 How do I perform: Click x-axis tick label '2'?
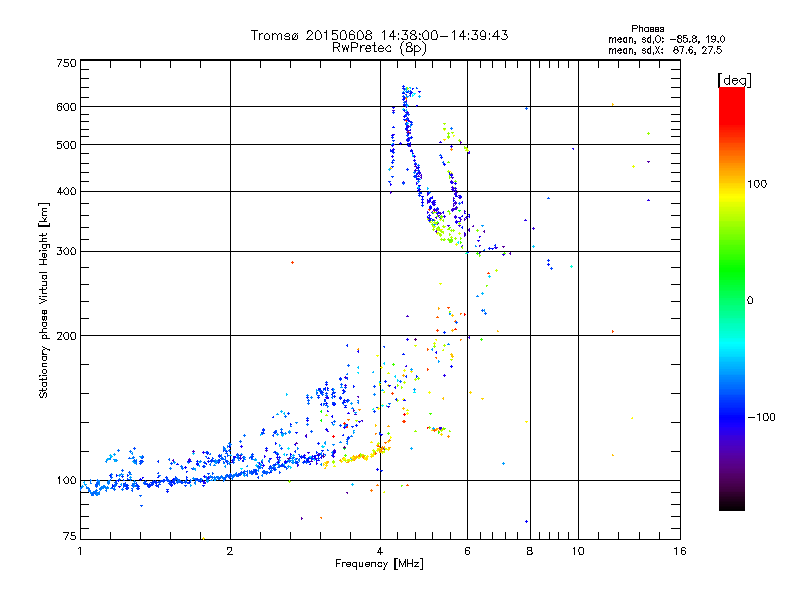tap(230, 551)
